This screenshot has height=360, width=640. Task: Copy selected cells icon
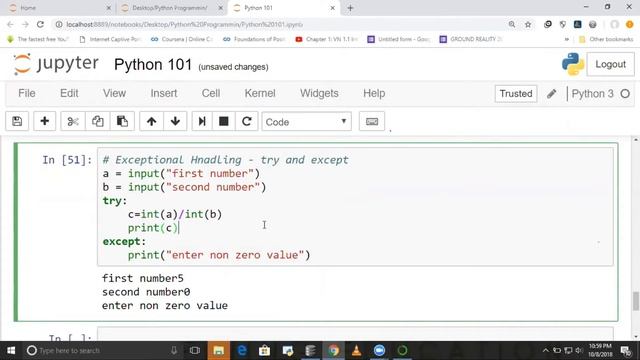[x=98, y=121]
